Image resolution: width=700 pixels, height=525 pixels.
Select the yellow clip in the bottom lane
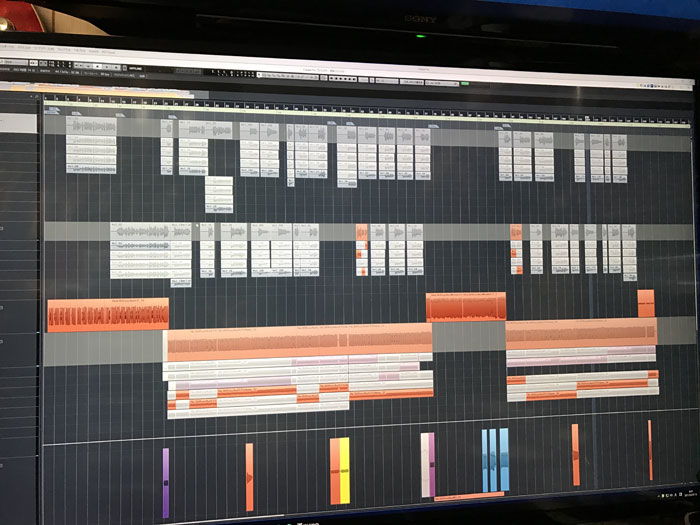345,471
